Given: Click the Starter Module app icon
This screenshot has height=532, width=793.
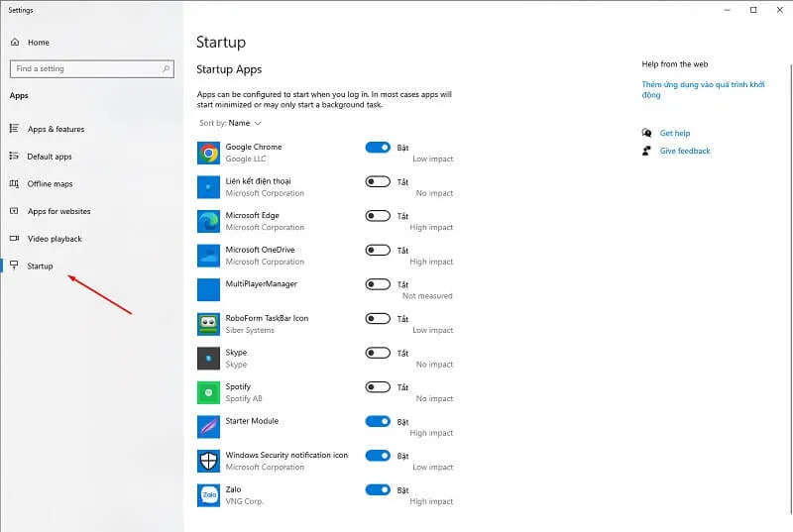Looking at the screenshot, I should point(208,427).
